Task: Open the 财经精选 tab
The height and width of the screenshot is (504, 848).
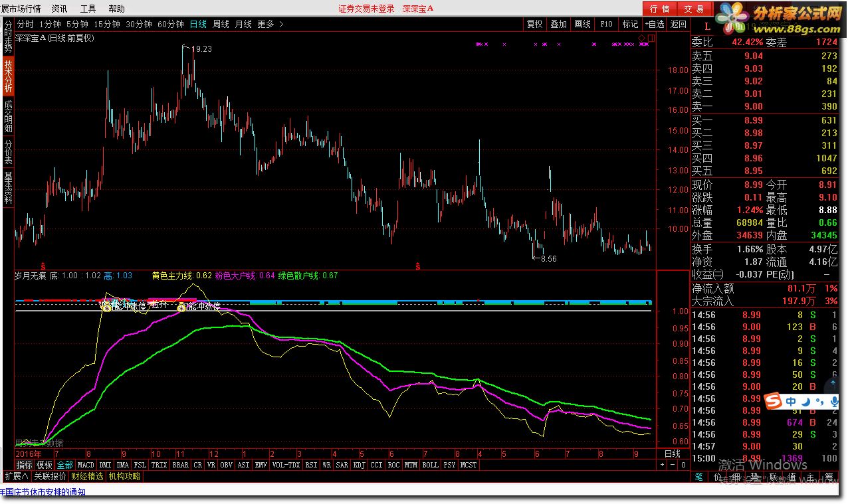Action: point(87,476)
